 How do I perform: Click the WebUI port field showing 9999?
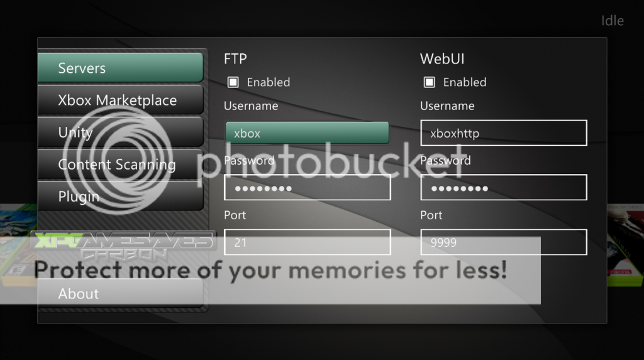click(x=504, y=242)
